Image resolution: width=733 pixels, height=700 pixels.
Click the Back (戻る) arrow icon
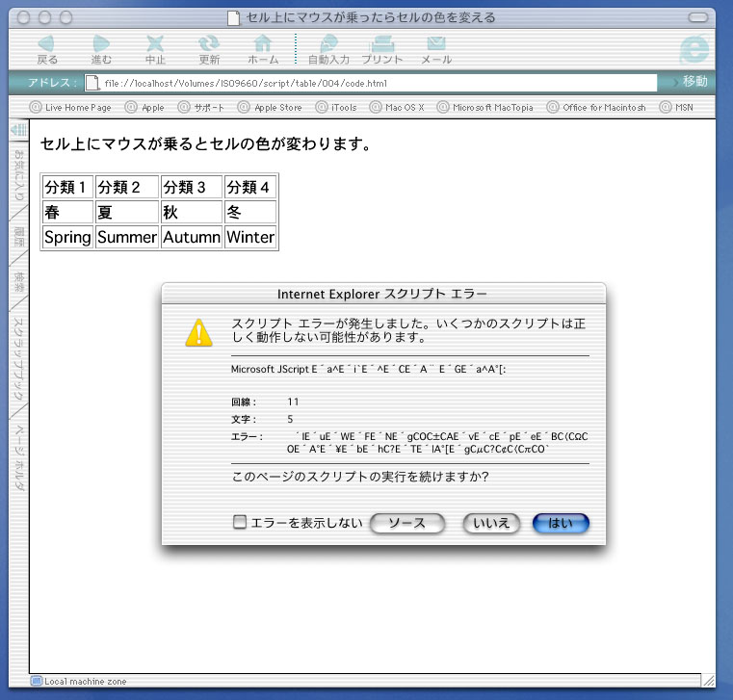tap(46, 43)
